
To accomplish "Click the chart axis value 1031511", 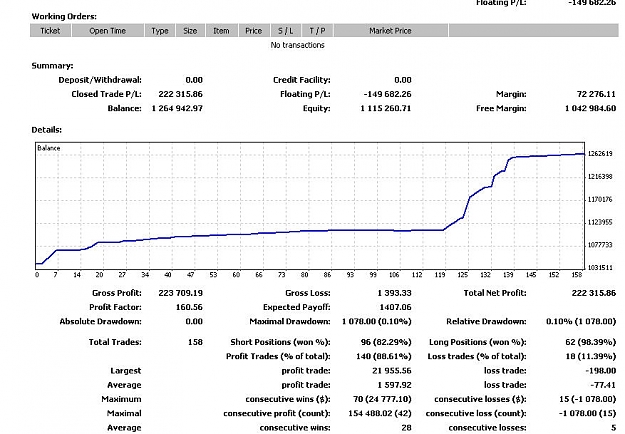I will (x=600, y=267).
